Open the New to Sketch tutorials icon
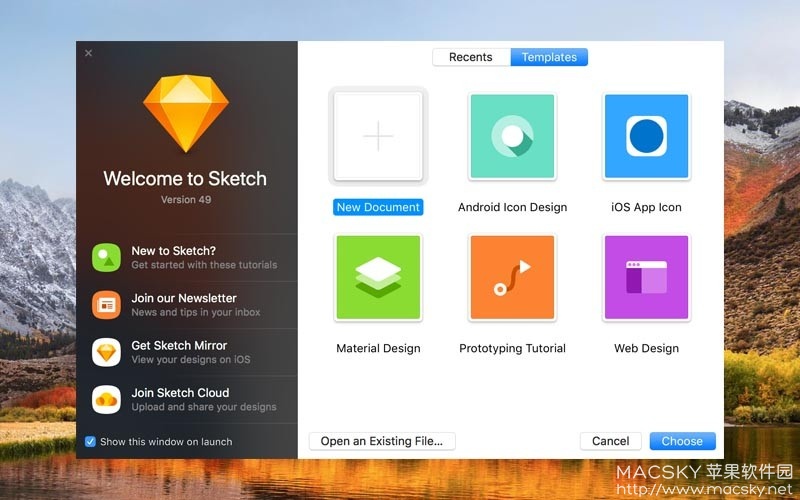The width and height of the screenshot is (800, 500). [x=106, y=258]
